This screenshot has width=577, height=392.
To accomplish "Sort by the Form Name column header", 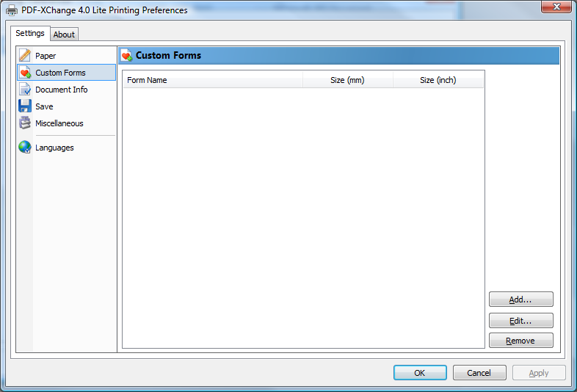I will point(212,80).
